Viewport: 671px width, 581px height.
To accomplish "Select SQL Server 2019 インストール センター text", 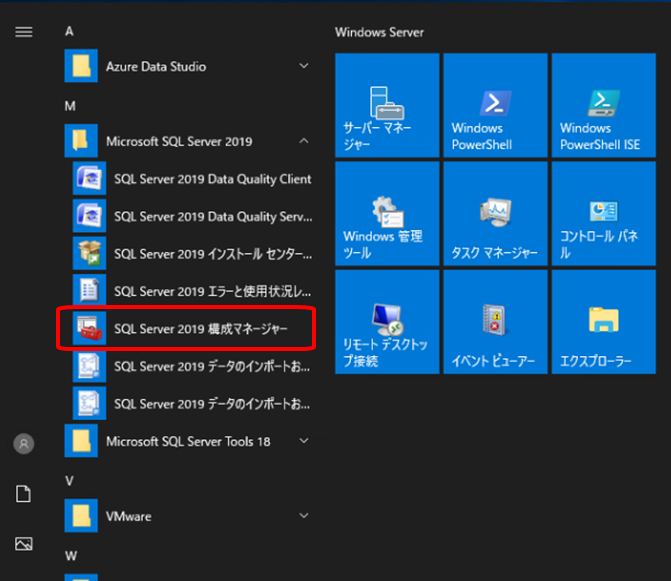I will pyautogui.click(x=213, y=254).
